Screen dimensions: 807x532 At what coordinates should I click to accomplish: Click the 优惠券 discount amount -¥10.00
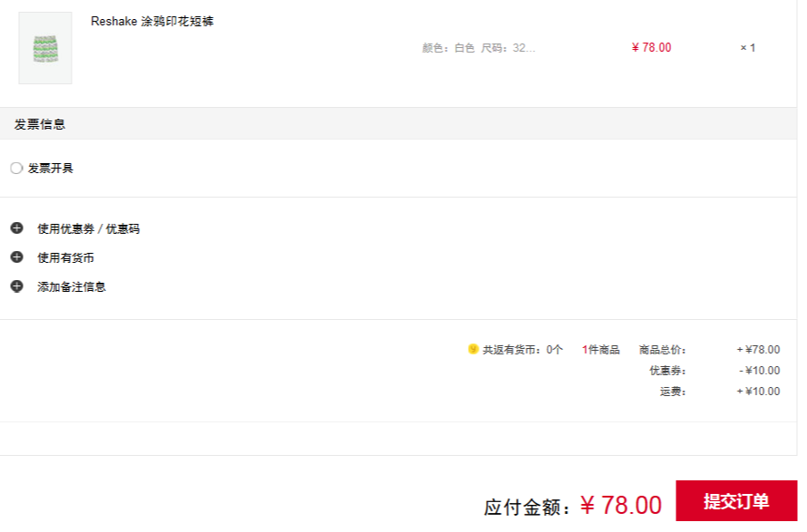760,371
